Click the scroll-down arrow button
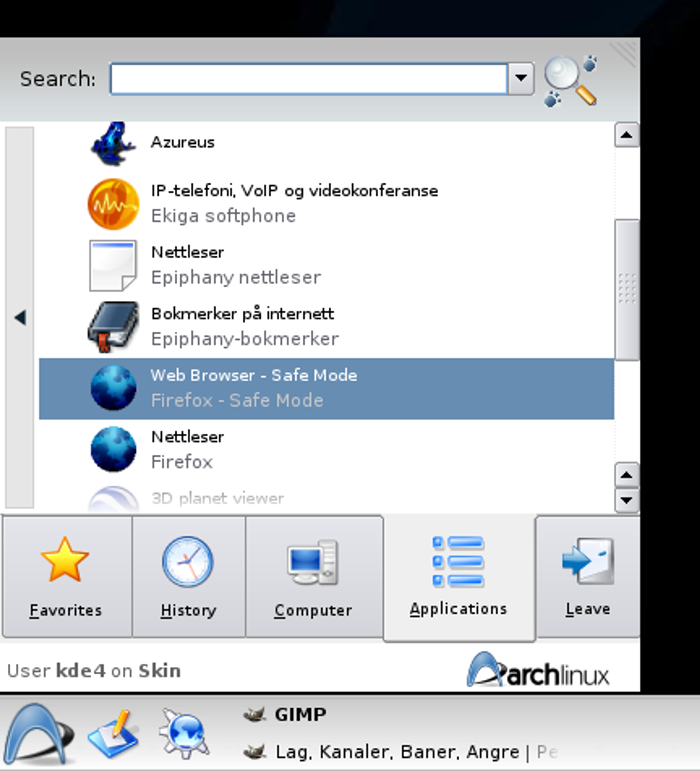 626,500
